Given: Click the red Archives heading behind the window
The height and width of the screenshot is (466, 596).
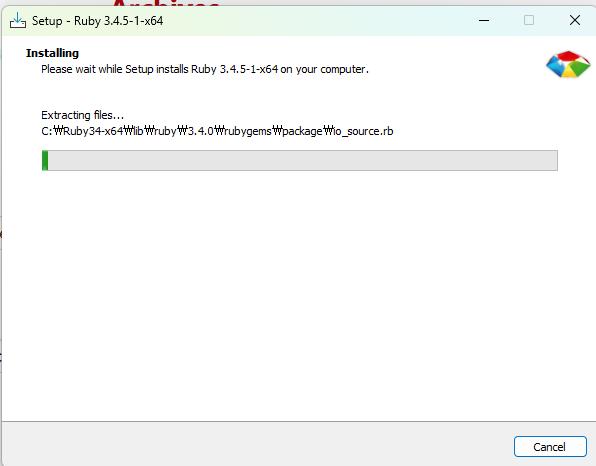Looking at the screenshot, I should pos(166,3).
